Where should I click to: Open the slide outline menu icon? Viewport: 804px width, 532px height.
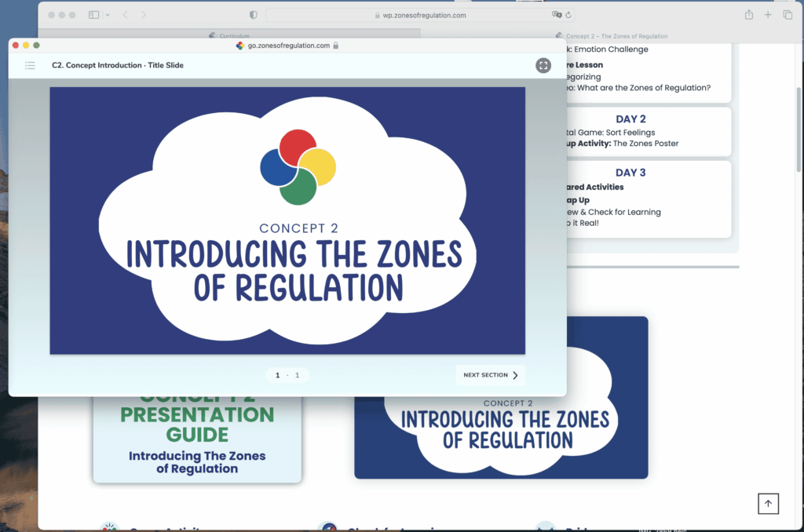tap(31, 65)
